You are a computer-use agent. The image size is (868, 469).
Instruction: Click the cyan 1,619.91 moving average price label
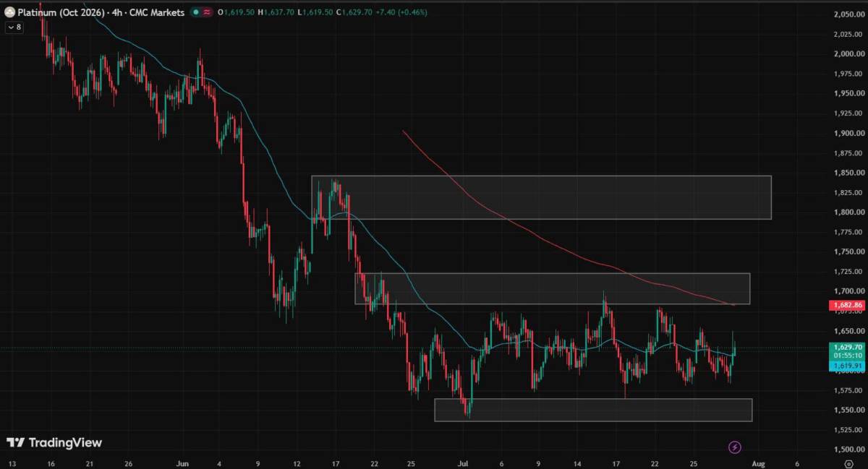848,366
